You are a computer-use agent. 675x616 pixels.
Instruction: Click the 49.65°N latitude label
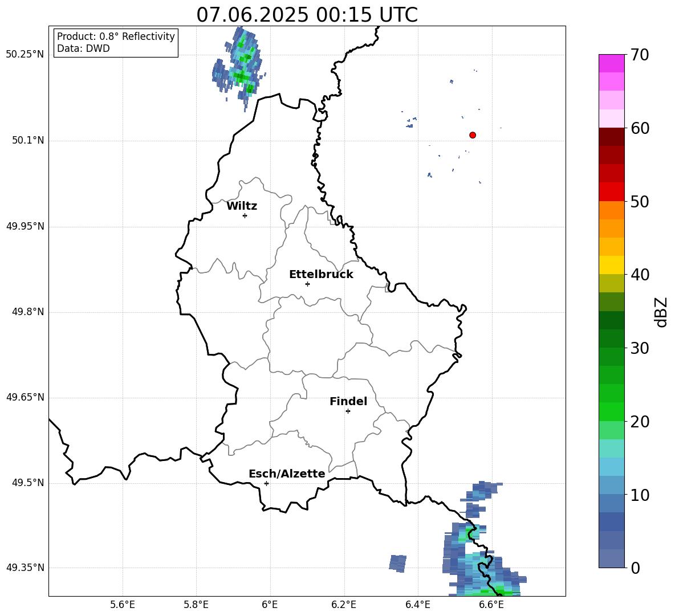[x=25, y=397]
